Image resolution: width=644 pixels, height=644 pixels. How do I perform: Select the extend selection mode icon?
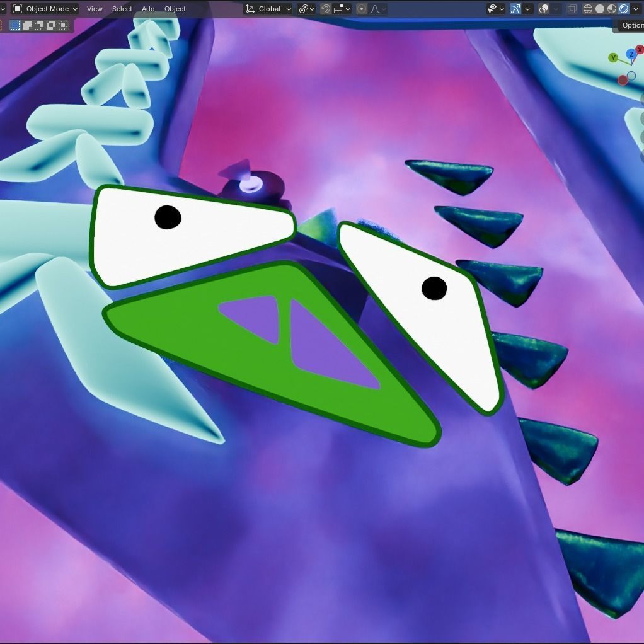(27, 25)
